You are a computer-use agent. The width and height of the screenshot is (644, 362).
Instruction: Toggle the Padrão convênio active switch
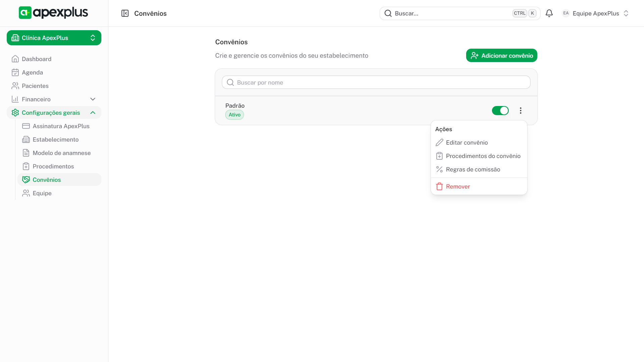500,111
